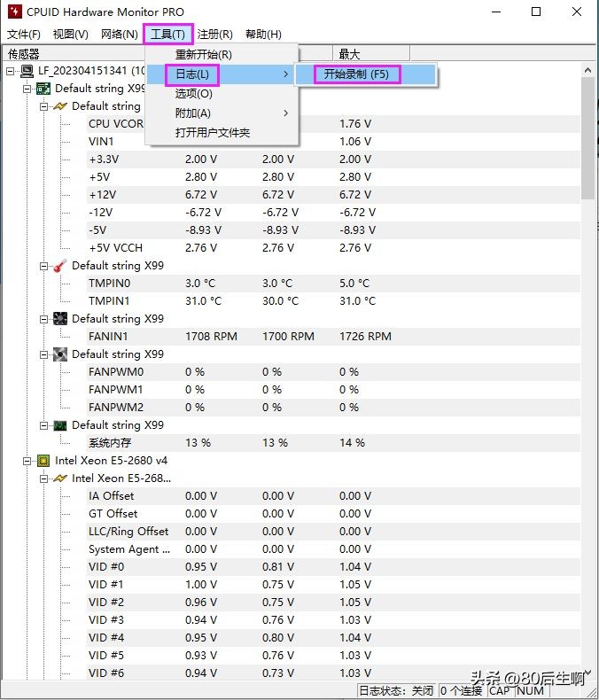Click the vertical scrollbar thumb
Viewport: 599px width, 700px height.
click(x=587, y=138)
